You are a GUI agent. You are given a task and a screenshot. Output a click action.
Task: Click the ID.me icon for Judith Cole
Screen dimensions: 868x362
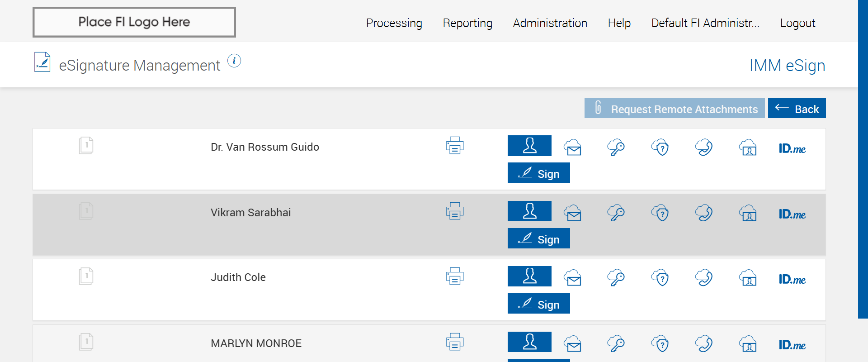pyautogui.click(x=792, y=279)
